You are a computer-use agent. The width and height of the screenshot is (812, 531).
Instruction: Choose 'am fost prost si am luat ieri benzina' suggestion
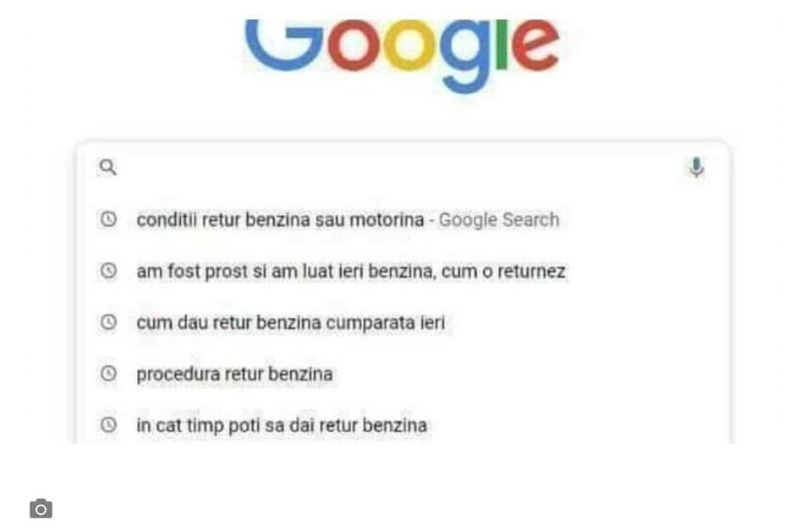tap(350, 271)
